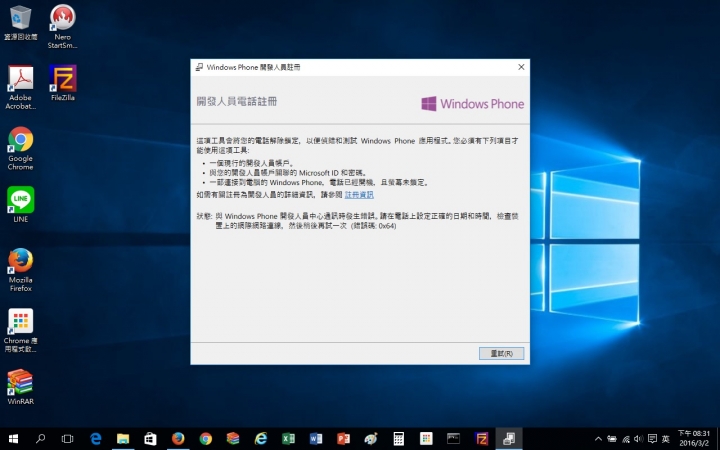Check the battery tray icon
The height and width of the screenshot is (450, 720).
pyautogui.click(x=612, y=439)
